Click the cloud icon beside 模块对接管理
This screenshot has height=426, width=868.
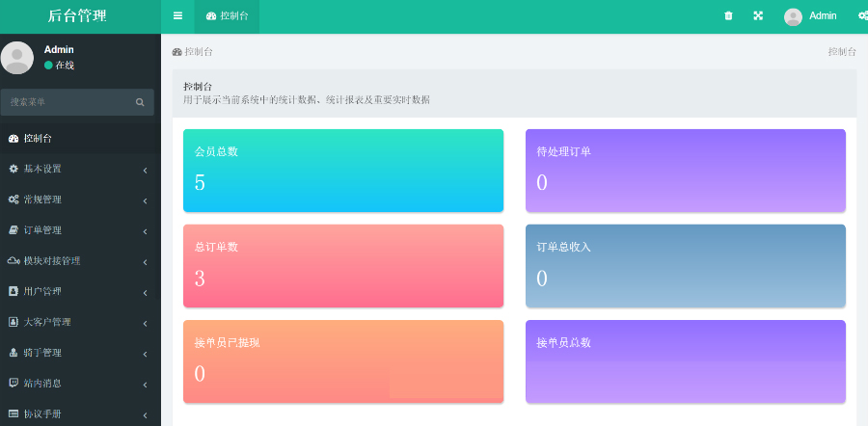tap(14, 260)
